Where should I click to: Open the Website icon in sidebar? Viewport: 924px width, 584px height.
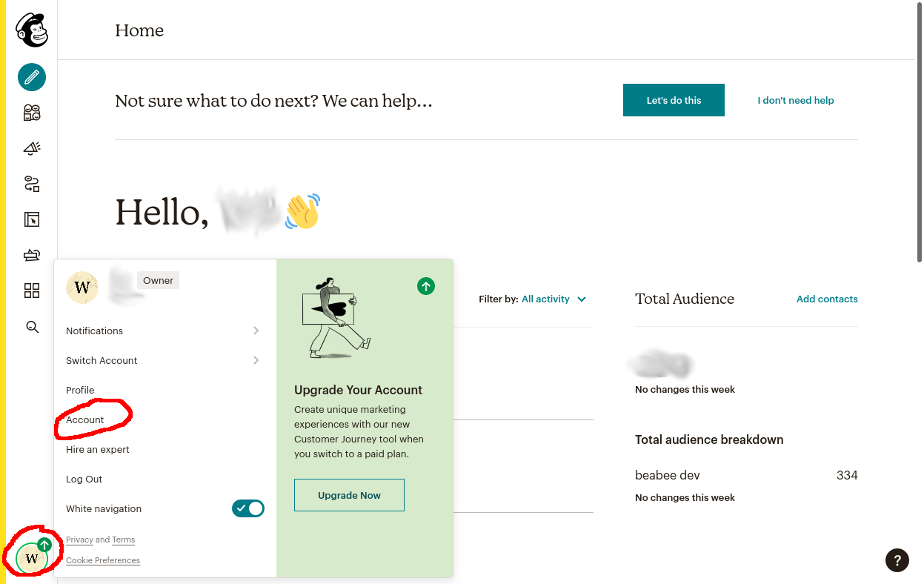point(32,219)
